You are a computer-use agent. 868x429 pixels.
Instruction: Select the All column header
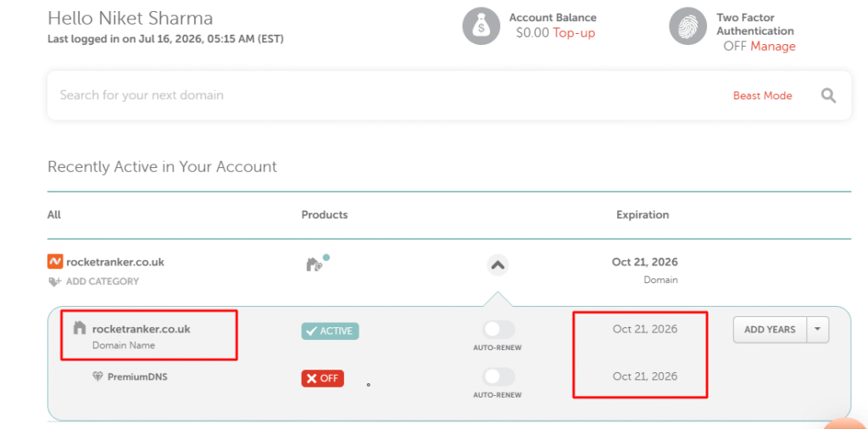click(x=53, y=214)
